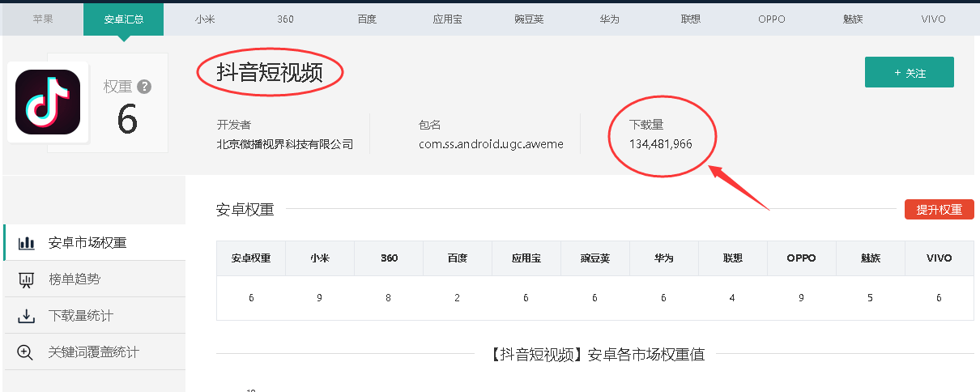Click the 抖音 app icon thumbnail
The image size is (980, 392).
(48, 102)
